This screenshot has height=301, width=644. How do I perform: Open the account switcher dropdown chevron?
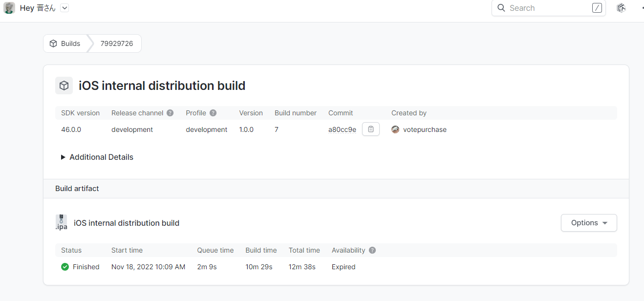(64, 8)
